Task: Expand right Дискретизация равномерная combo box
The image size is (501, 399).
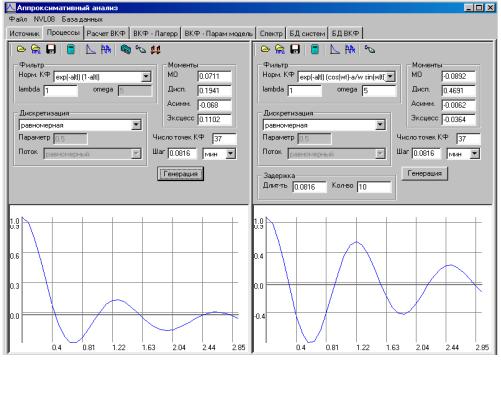Action: (x=380, y=125)
